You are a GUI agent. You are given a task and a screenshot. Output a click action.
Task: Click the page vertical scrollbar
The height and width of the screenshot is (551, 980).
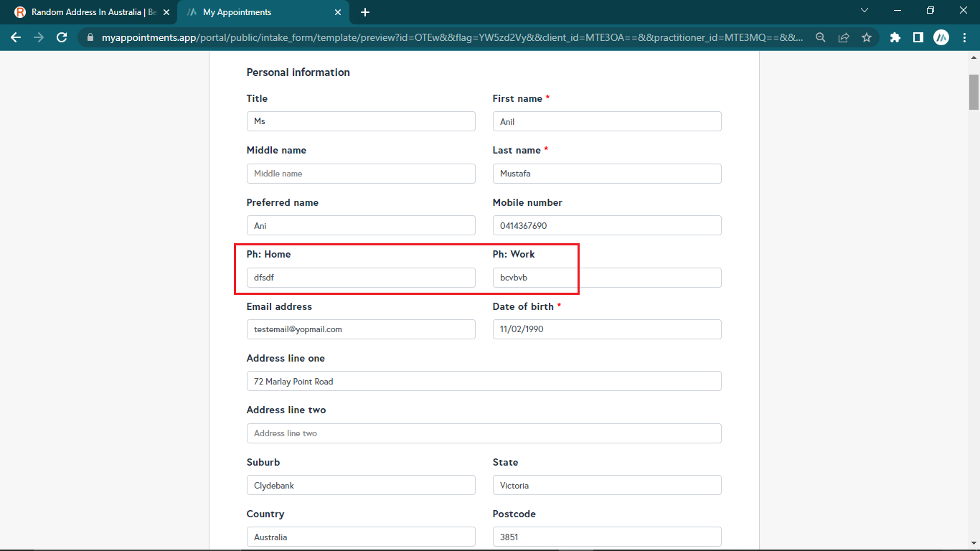click(974, 92)
